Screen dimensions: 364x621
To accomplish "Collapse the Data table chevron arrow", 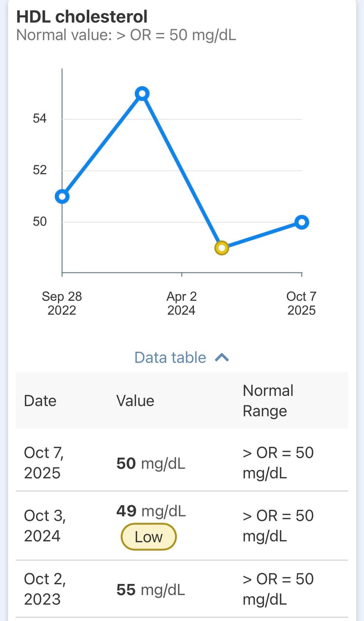I will (222, 358).
